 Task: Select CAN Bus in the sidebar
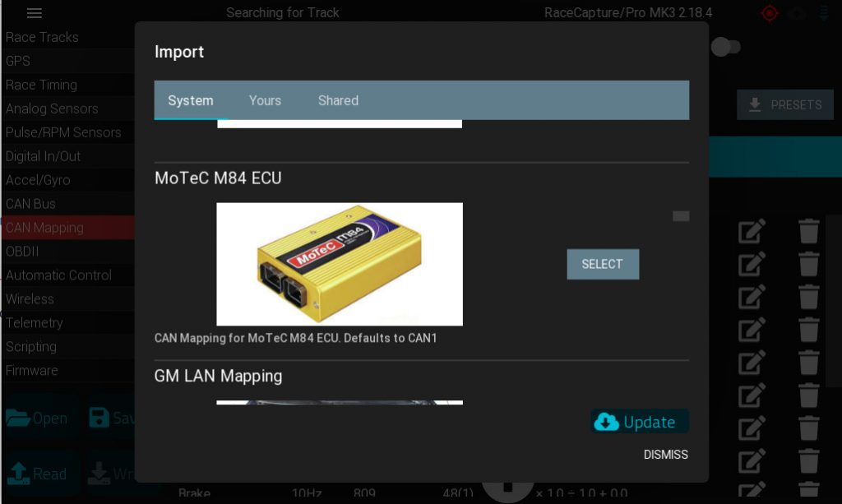67,204
